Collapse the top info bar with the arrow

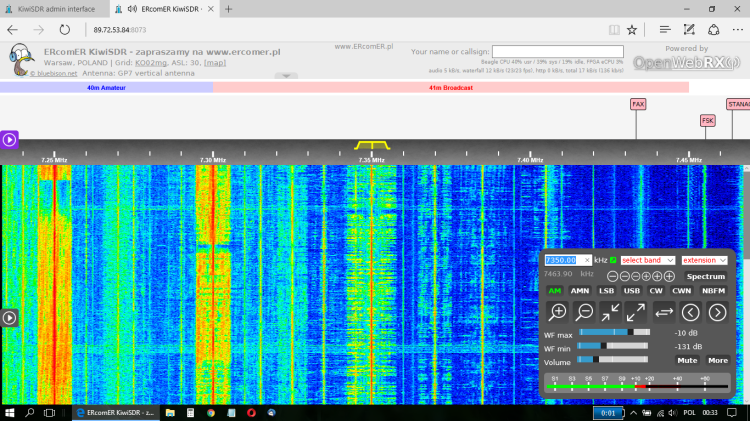click(287, 76)
